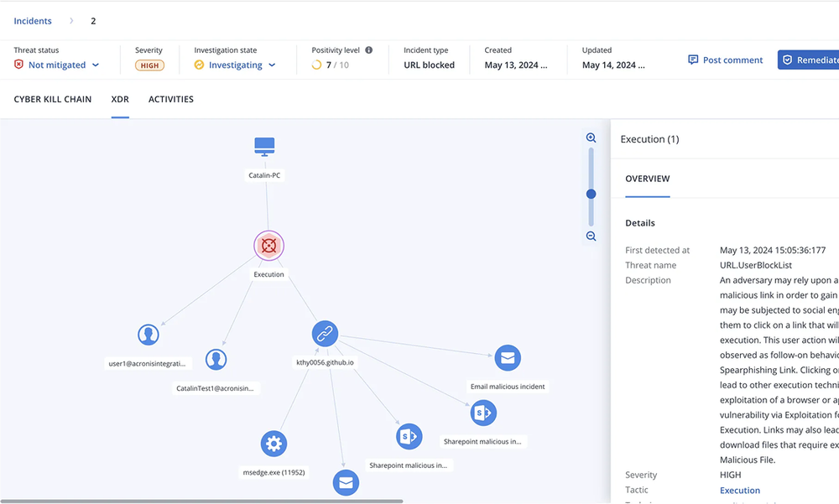The image size is (839, 504).
Task: Select the kthy0056.github.io link node
Action: (325, 334)
